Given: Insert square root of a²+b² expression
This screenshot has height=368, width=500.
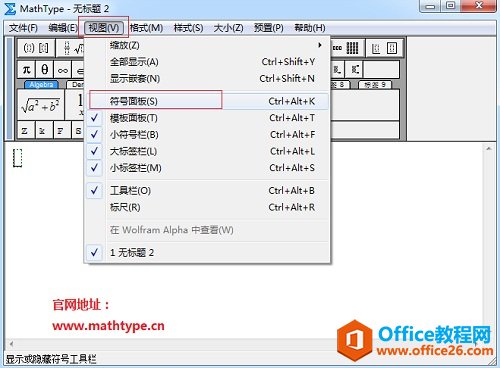Looking at the screenshot, I should [40, 105].
